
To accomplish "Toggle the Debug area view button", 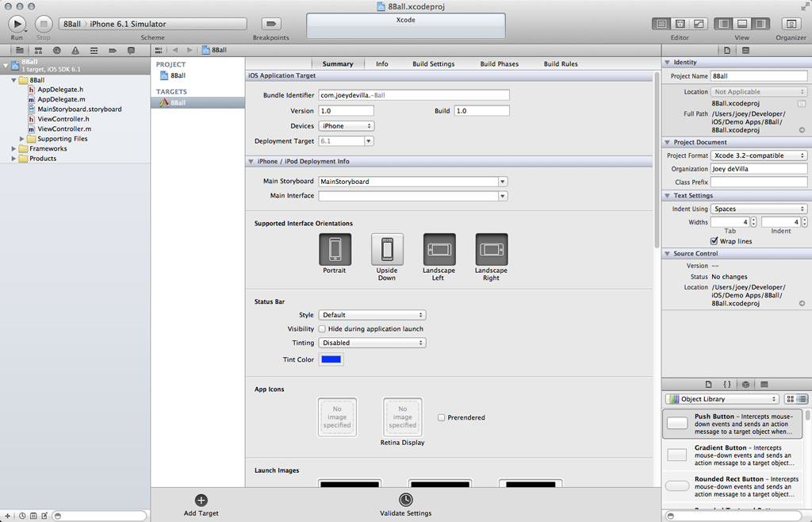I will tap(742, 24).
